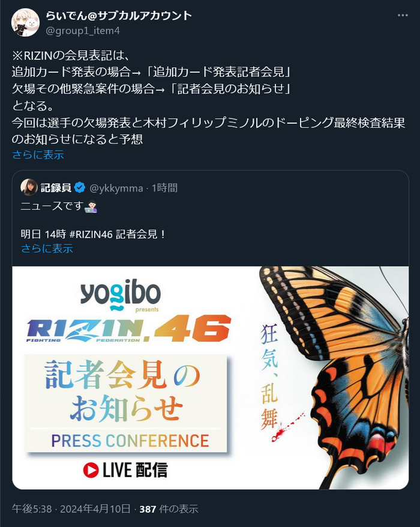Click the 387 件の表示 view count
Screen dimensions: 420x527
point(169,509)
